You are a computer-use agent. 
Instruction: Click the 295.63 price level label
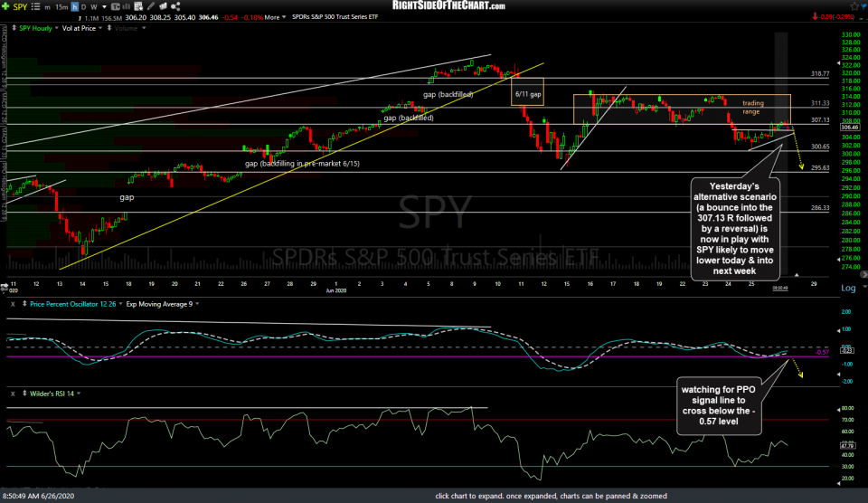click(820, 168)
